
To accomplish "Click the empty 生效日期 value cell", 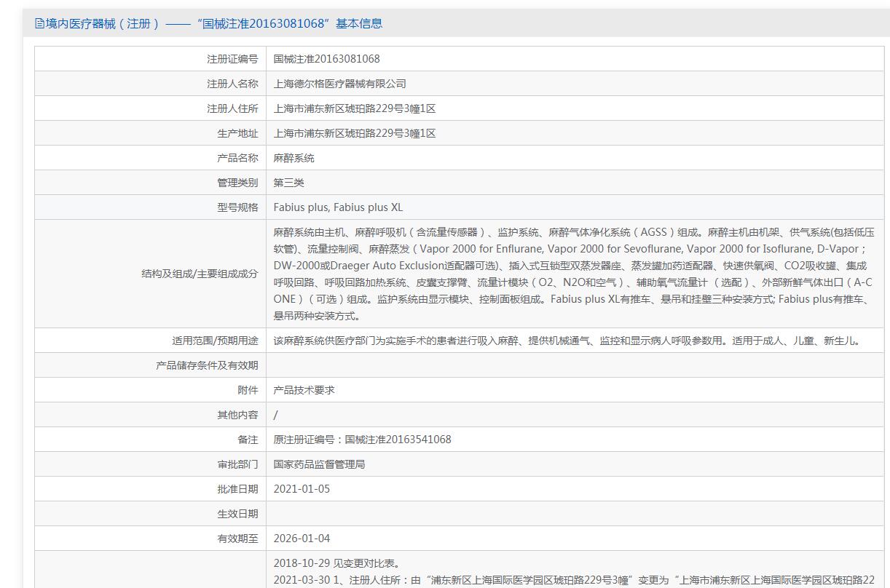I will point(575,514).
